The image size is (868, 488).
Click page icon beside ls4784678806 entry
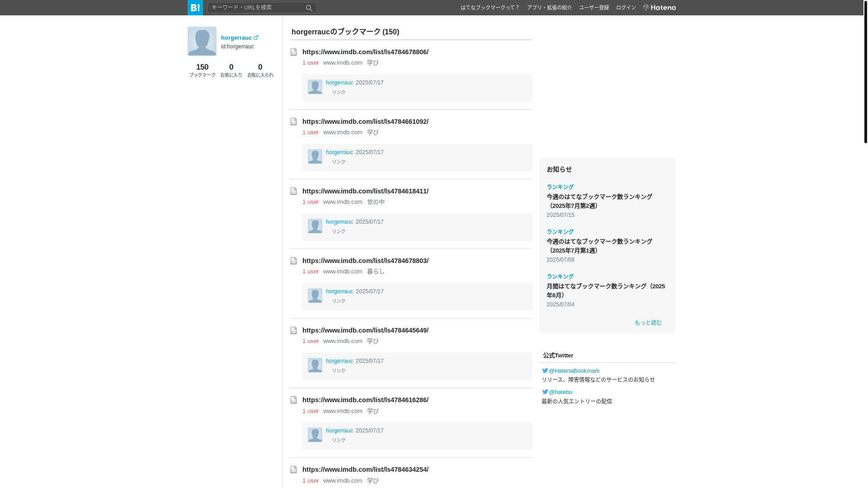point(294,52)
